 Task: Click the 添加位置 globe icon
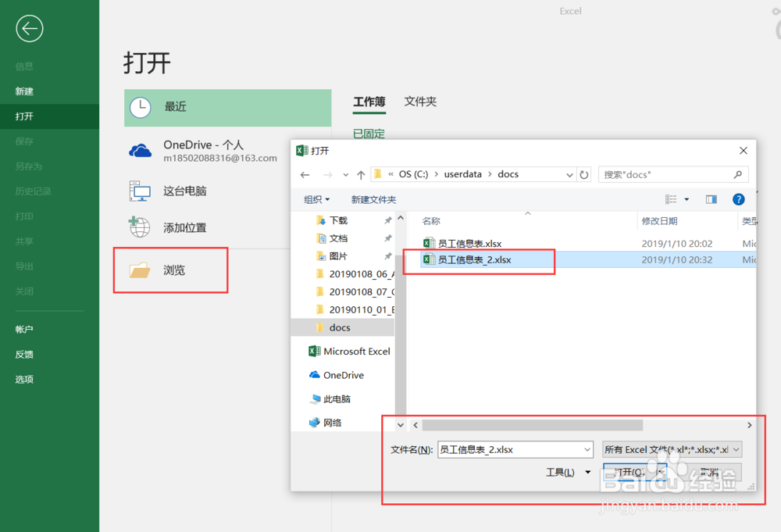click(141, 227)
